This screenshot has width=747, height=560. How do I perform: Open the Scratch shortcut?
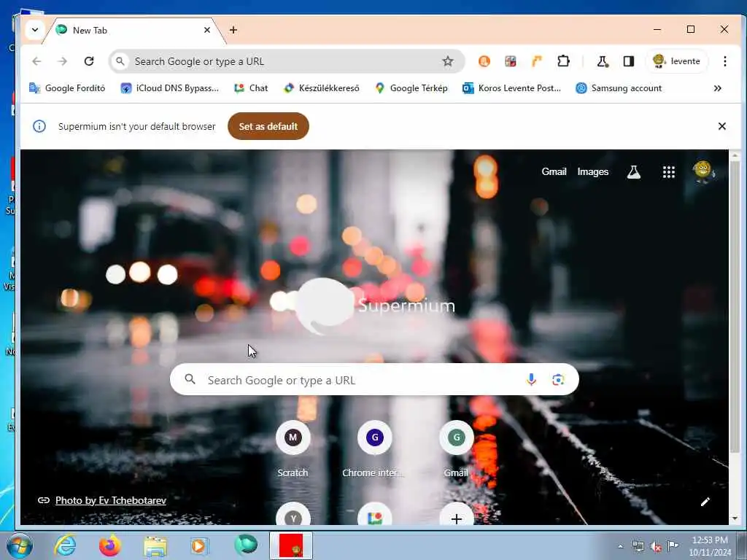[x=293, y=449]
